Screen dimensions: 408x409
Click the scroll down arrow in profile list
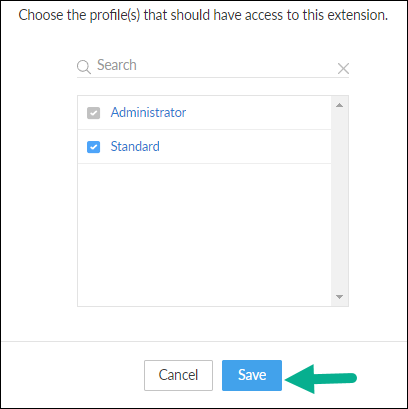[x=340, y=297]
